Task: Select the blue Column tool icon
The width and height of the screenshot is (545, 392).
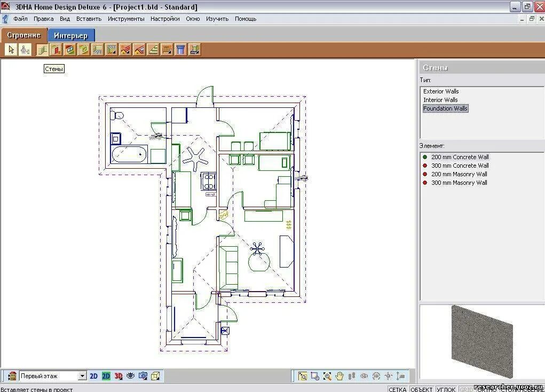Action: coord(181,50)
